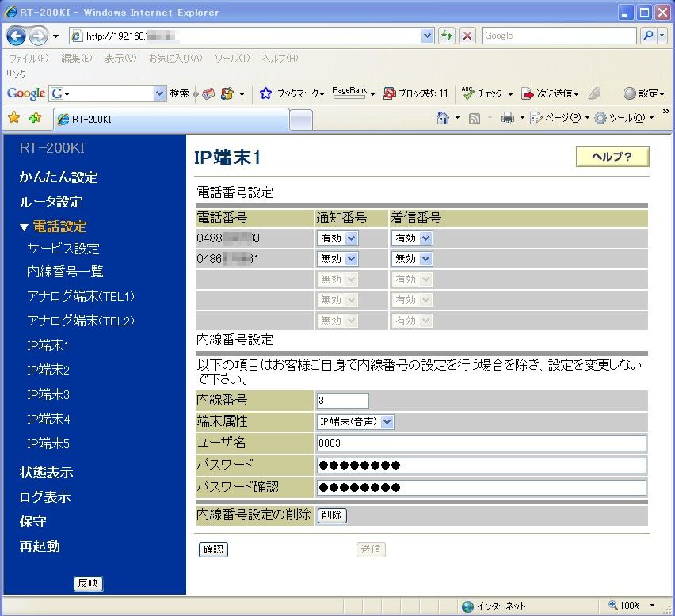The width and height of the screenshot is (675, 616).
Task: Open the ヘルプ? button at top right
Action: pos(612,157)
